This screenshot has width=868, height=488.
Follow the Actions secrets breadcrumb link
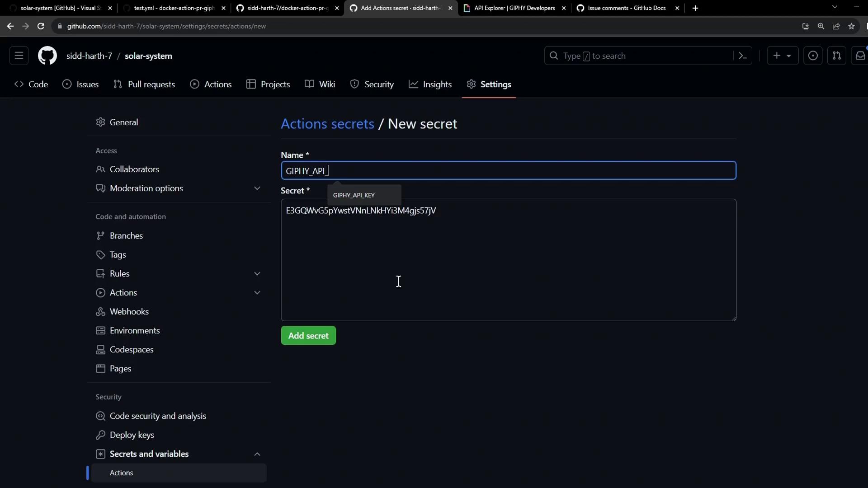327,124
